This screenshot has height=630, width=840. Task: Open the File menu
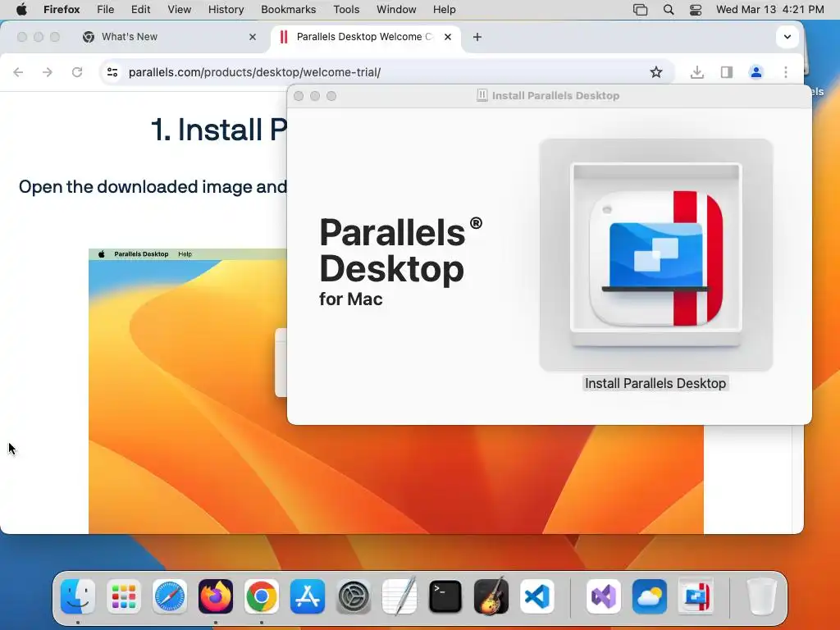point(105,10)
